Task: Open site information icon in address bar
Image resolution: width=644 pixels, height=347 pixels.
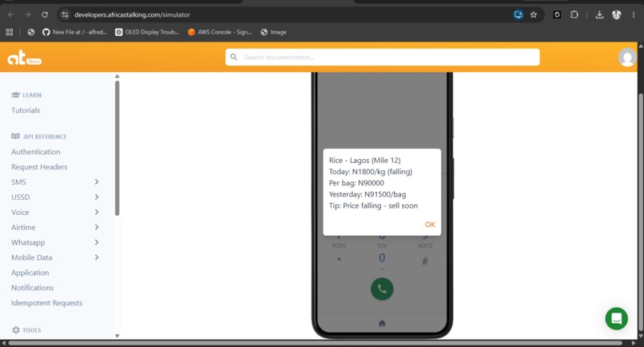Action: [65, 15]
